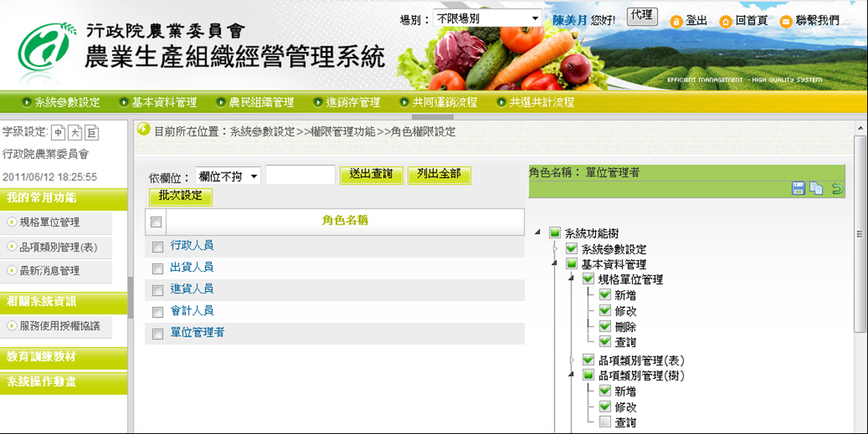868x434 pixels.
Task: Click the gray header collapse handle below menu bar
Action: click(x=433, y=117)
